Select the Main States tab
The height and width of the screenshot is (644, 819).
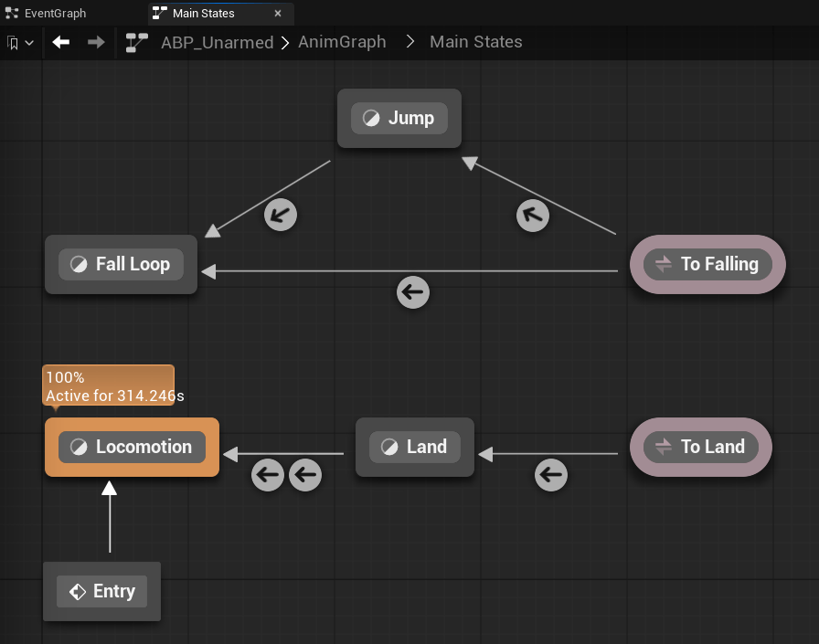tap(203, 14)
